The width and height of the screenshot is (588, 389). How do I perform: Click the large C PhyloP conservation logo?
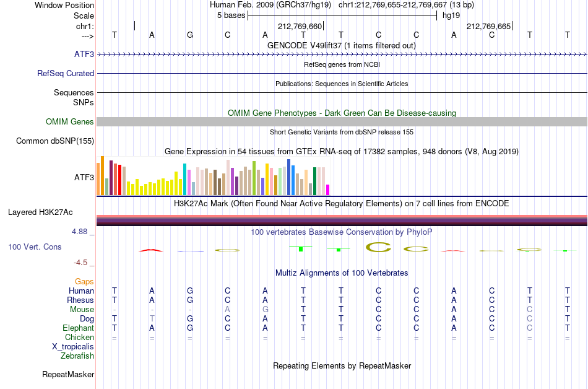click(378, 247)
